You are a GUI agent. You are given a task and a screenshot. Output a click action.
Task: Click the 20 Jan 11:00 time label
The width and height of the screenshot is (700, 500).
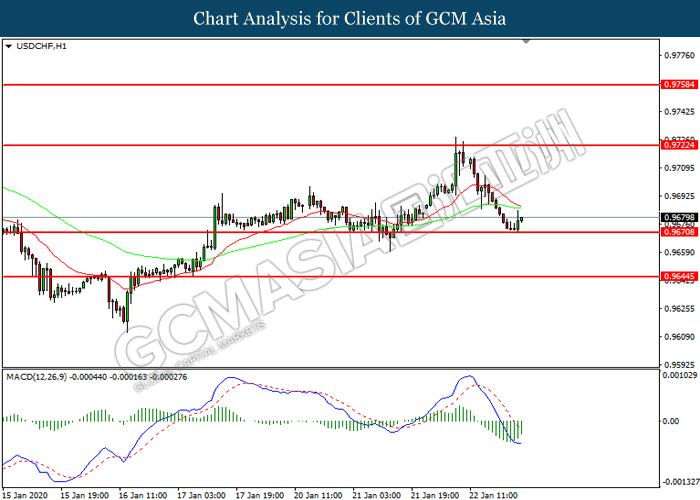tap(318, 495)
